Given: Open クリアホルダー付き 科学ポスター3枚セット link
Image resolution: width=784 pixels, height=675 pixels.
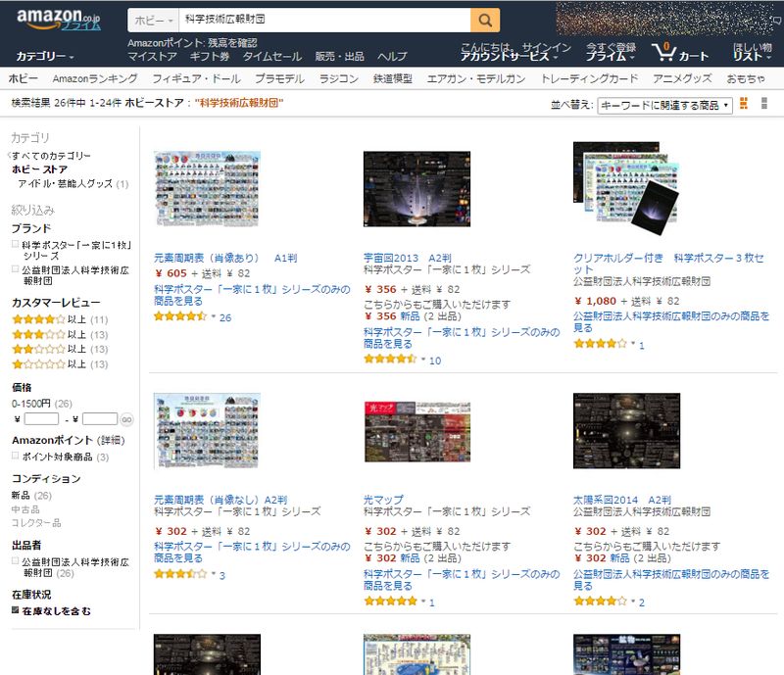Looking at the screenshot, I should [x=668, y=264].
